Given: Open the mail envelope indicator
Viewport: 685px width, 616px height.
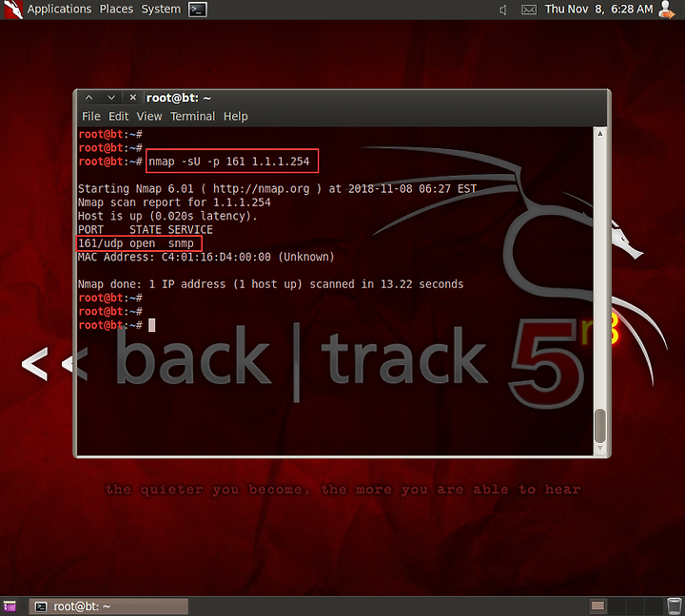Looking at the screenshot, I should click(529, 10).
